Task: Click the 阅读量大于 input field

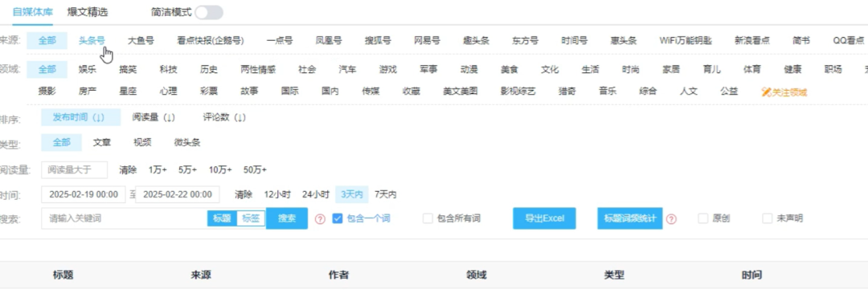Action: (x=74, y=170)
